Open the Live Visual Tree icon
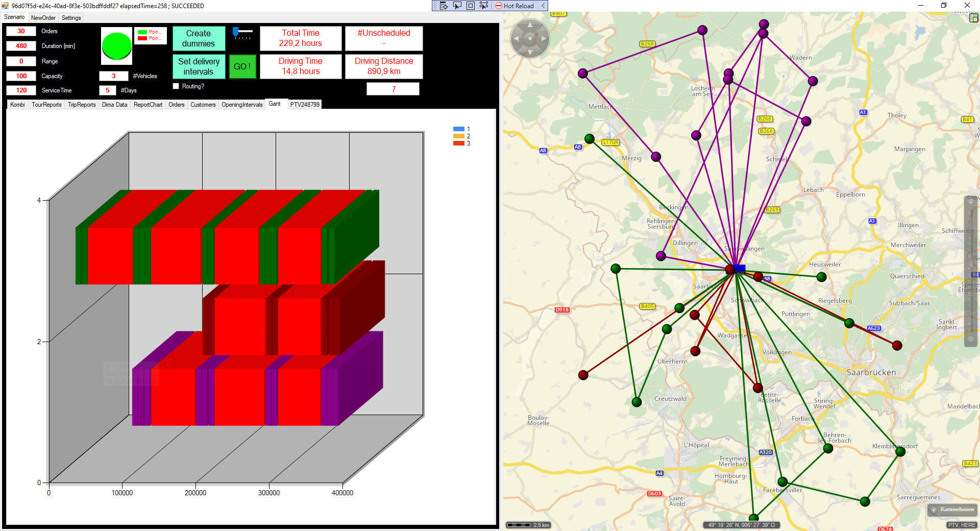The height and width of the screenshot is (531, 980). pyautogui.click(x=444, y=6)
